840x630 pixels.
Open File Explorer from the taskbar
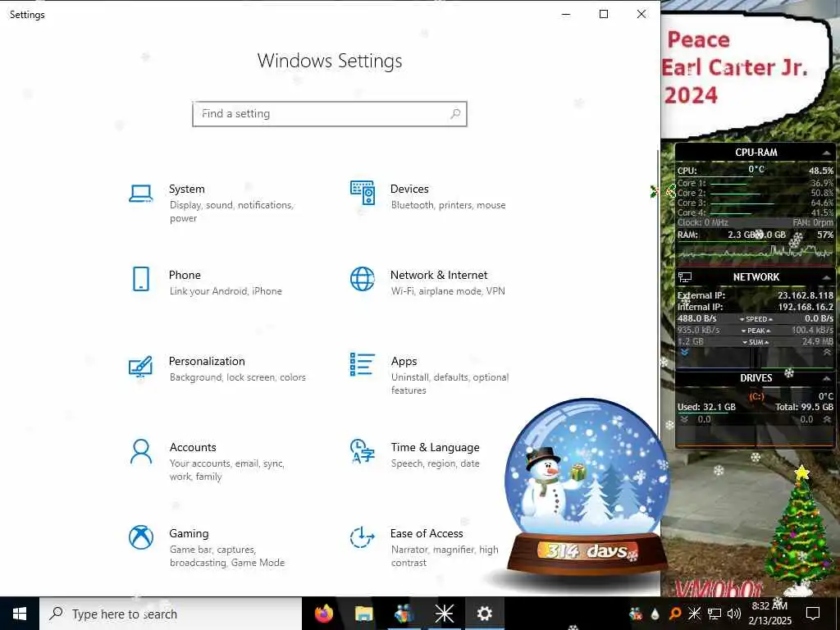[363, 614]
